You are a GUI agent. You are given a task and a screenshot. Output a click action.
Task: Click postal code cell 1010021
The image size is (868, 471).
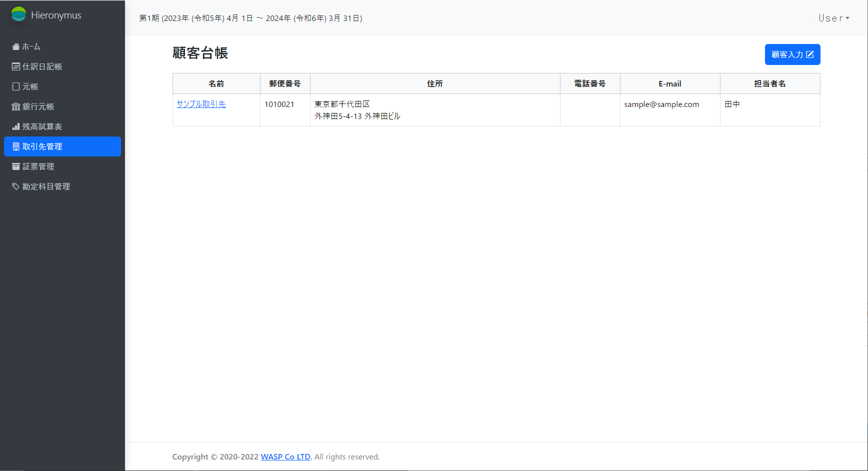tap(285, 110)
